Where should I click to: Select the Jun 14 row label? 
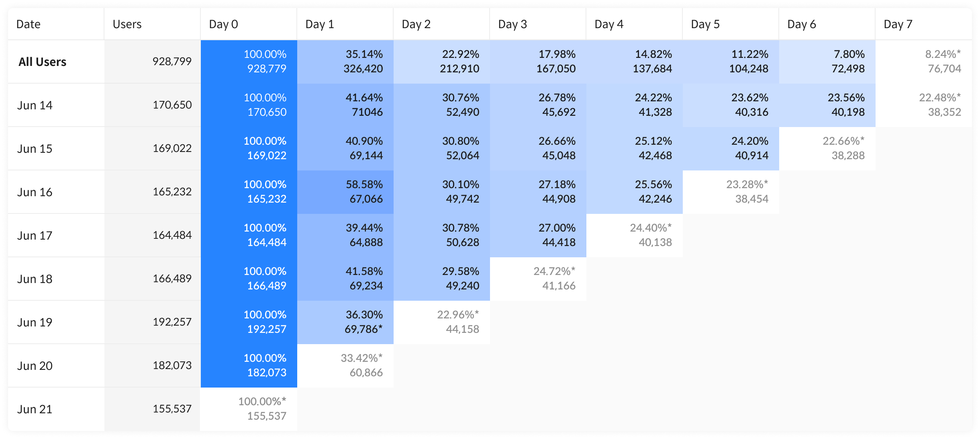[35, 105]
